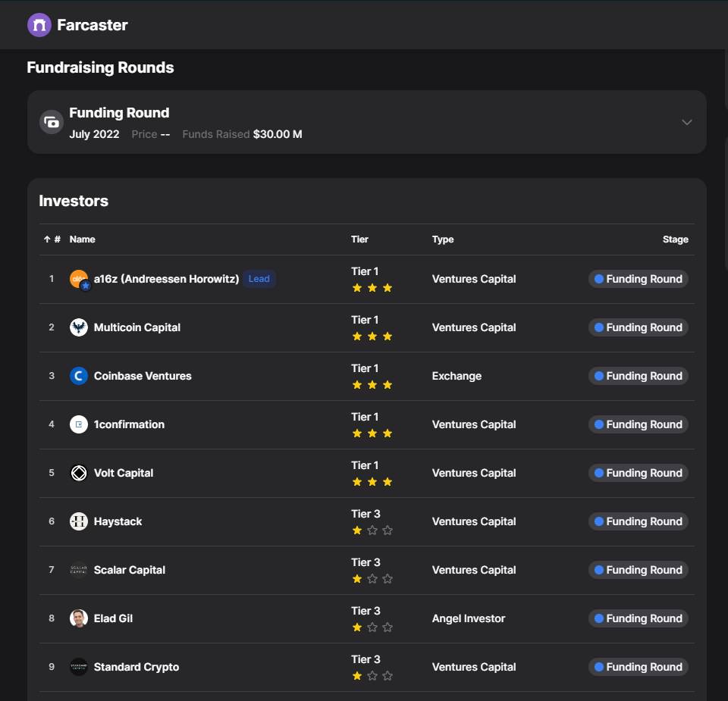Open the Scalar Capital investor link
Screen dimensions: 728x701
point(129,570)
